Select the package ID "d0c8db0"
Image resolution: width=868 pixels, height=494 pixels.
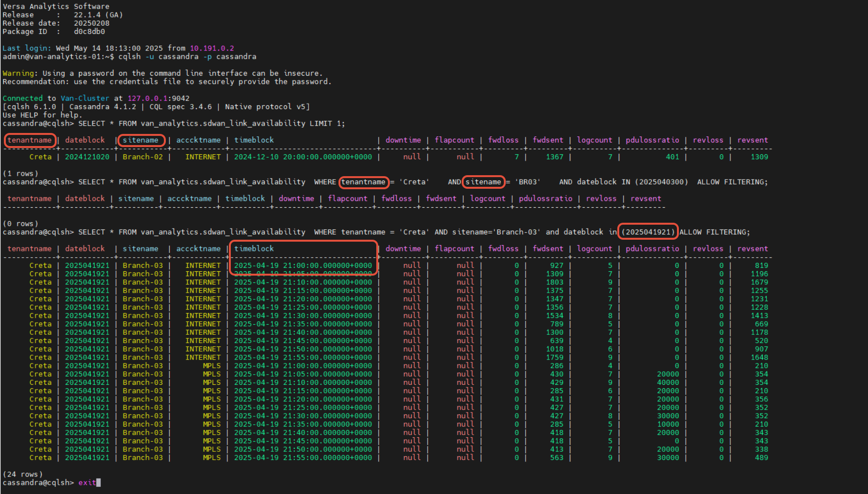[x=89, y=32]
